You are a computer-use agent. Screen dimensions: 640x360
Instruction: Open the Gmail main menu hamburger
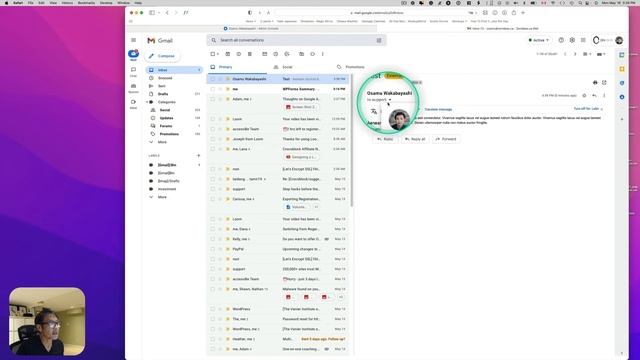coord(133,40)
